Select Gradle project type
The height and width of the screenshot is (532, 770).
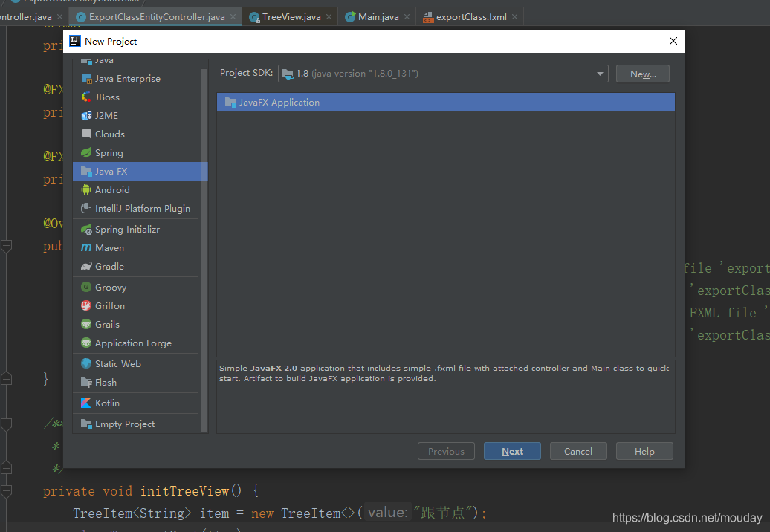[x=137, y=267]
